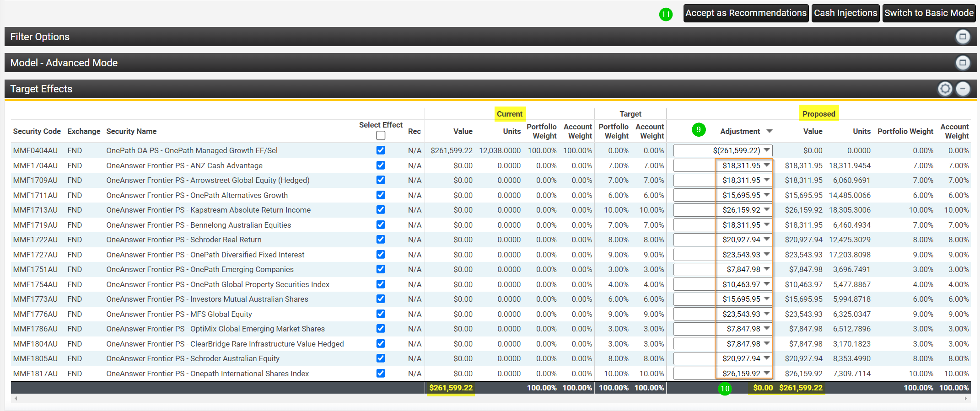Image resolution: width=980 pixels, height=411 pixels.
Task: Open Cash Injections
Action: (x=845, y=13)
